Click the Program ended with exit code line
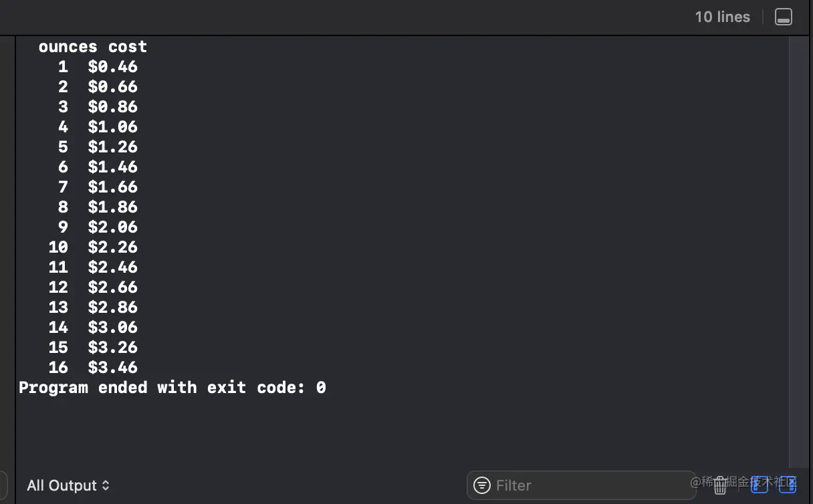Image resolution: width=813 pixels, height=504 pixels. [172, 388]
